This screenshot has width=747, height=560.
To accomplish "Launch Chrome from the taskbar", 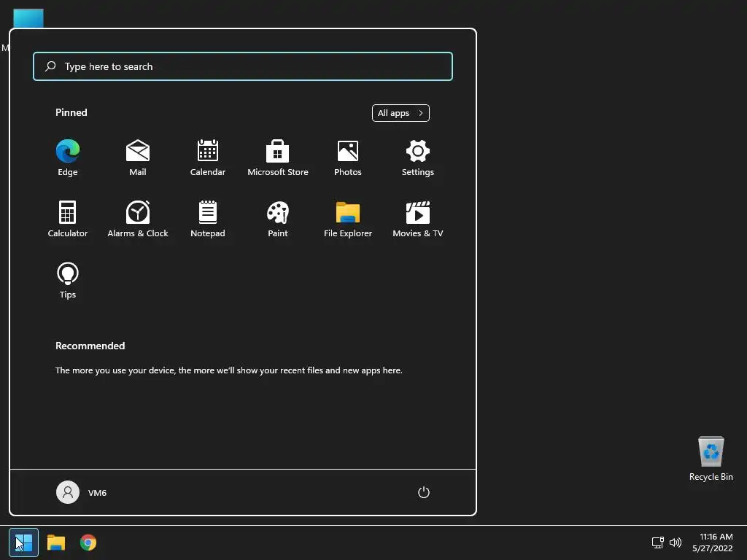I will click(88, 542).
